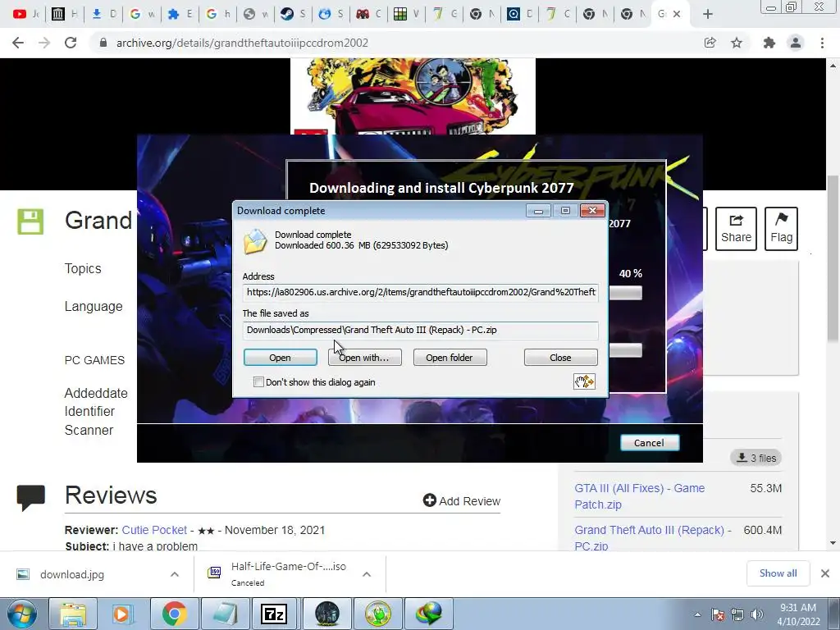The image size is (840, 630).
Task: Open Grand Theft Auto III (Repack) PC.zip link
Action: pos(652,537)
